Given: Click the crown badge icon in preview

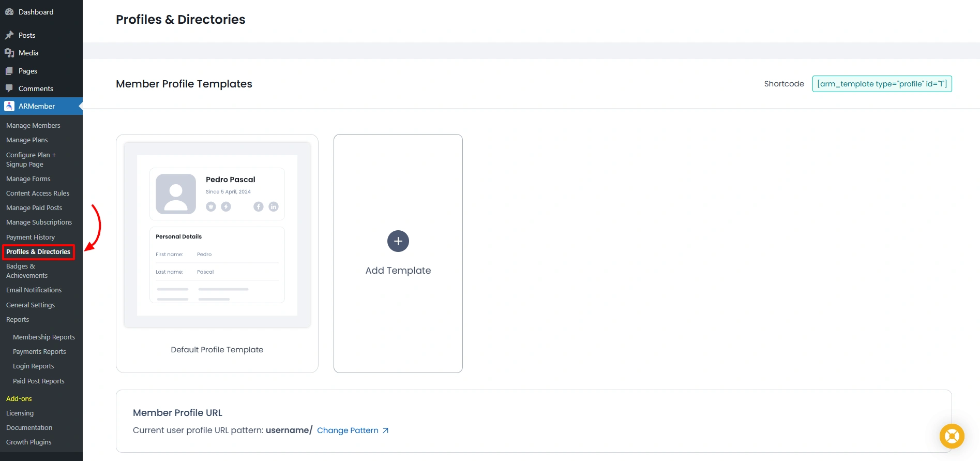Looking at the screenshot, I should (211, 207).
